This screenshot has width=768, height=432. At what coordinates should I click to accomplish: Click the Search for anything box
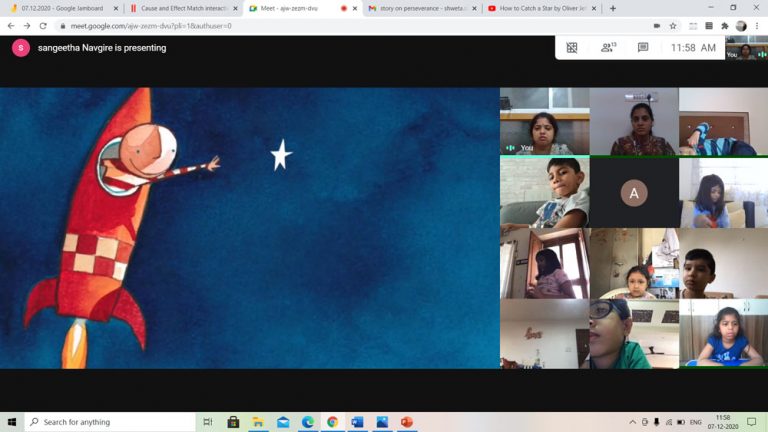pyautogui.click(x=110, y=422)
